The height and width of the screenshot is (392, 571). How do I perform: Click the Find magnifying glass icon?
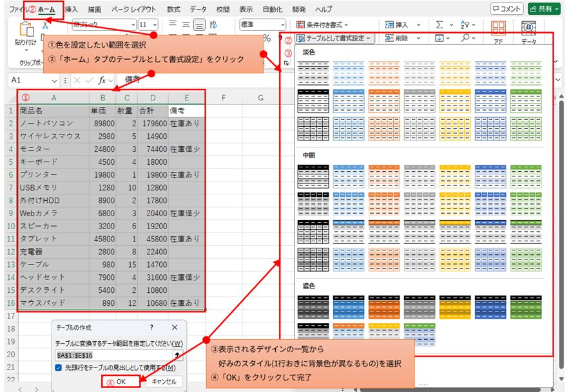click(x=464, y=38)
